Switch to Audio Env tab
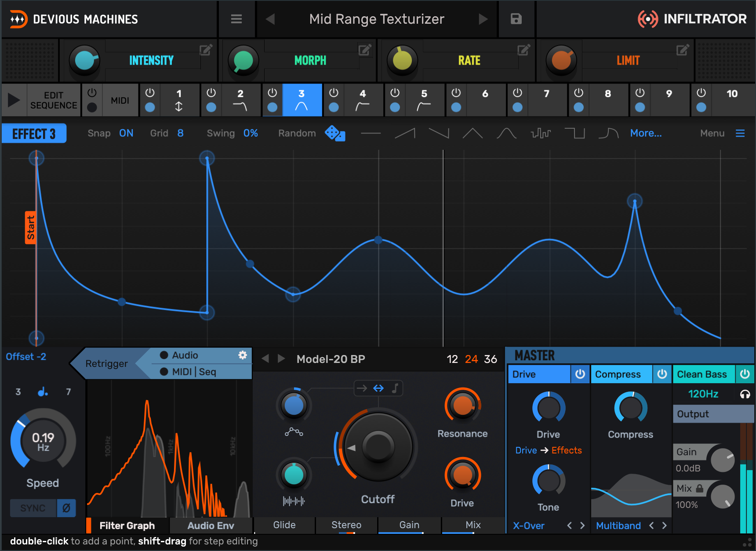Screen dimensions: 756x551 point(211,526)
